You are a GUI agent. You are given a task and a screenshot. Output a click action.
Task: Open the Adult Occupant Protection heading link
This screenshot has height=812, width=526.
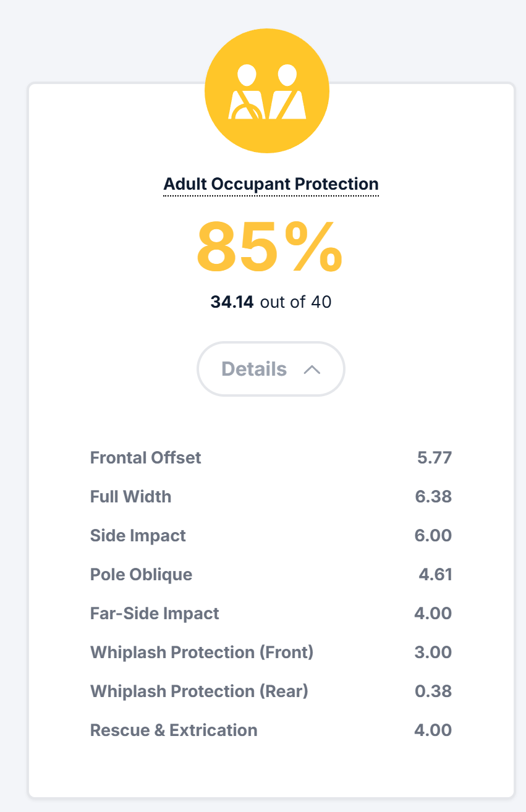[271, 184]
